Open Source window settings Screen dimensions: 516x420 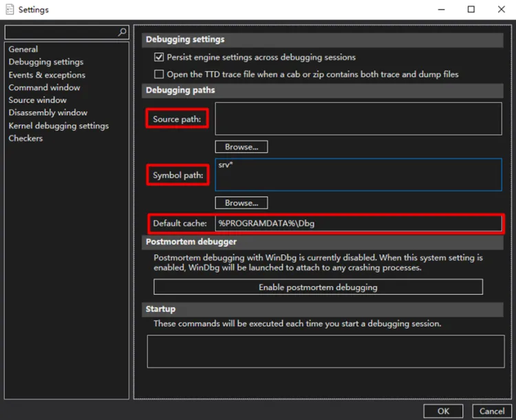[x=38, y=100]
